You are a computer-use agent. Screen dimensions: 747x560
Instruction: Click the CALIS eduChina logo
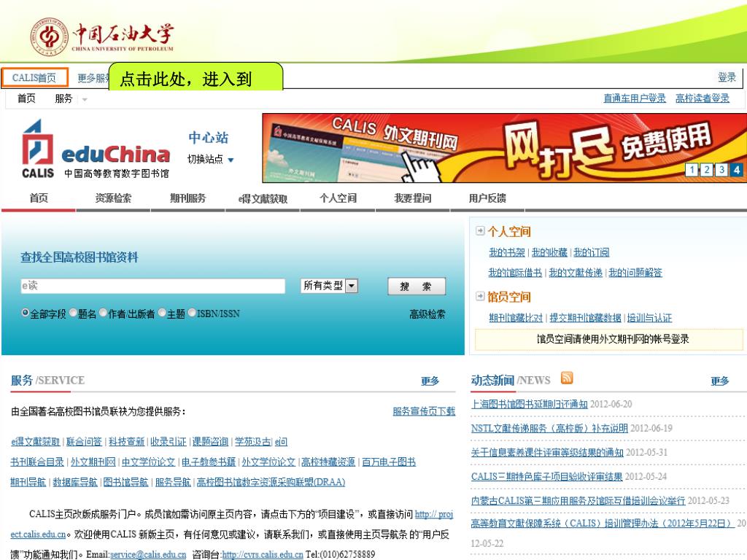[x=96, y=149]
